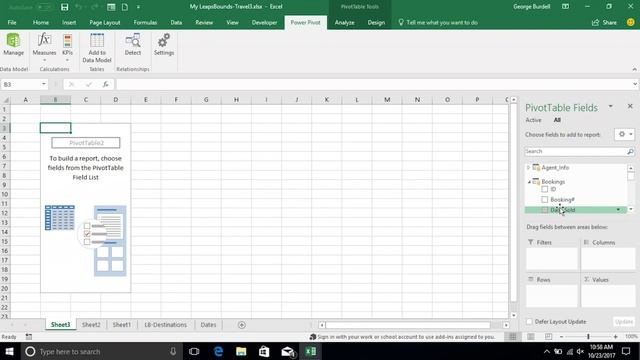Click the horizontal scrollbar
This screenshot has height=360, width=640.
(x=408, y=325)
